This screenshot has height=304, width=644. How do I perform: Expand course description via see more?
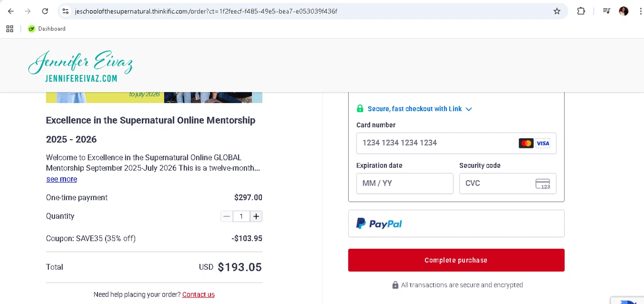point(61,179)
